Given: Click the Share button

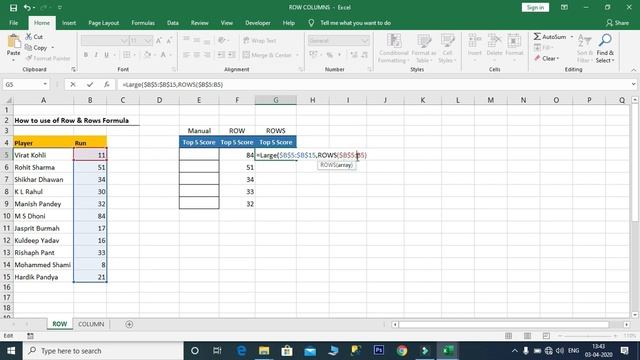Looking at the screenshot, I should [x=617, y=23].
